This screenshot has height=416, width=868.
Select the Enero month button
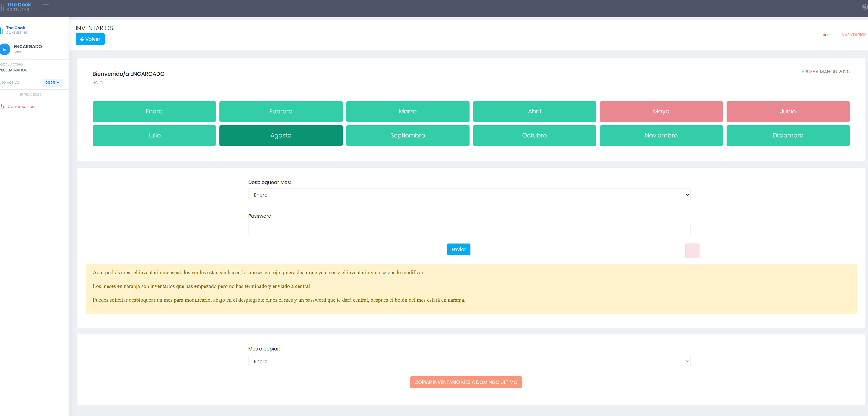click(154, 111)
